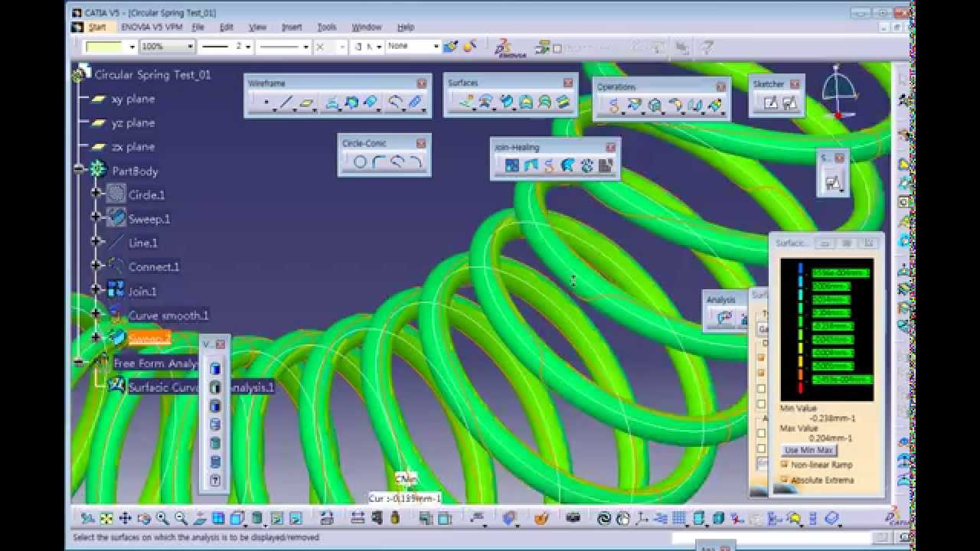Click the Use Min Max button
Image resolution: width=980 pixels, height=551 pixels.
click(x=808, y=450)
